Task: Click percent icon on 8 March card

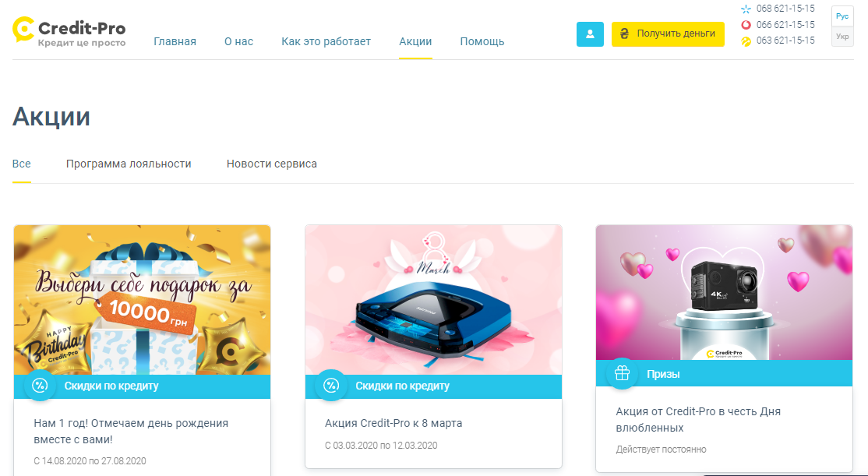Action: [331, 385]
